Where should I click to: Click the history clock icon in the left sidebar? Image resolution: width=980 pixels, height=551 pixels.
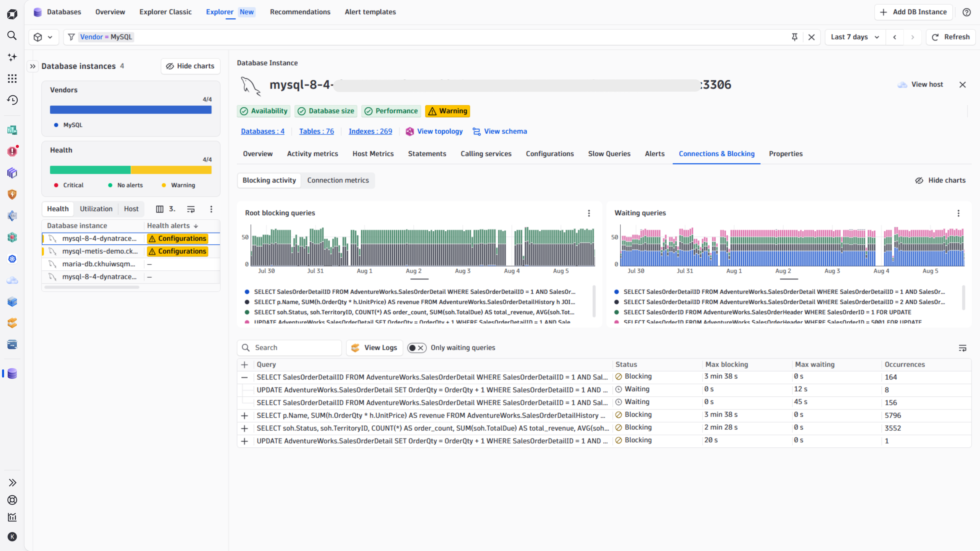point(12,100)
